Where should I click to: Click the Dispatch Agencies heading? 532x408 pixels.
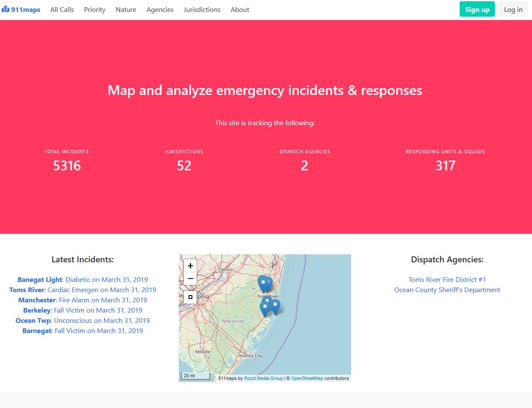coord(447,259)
